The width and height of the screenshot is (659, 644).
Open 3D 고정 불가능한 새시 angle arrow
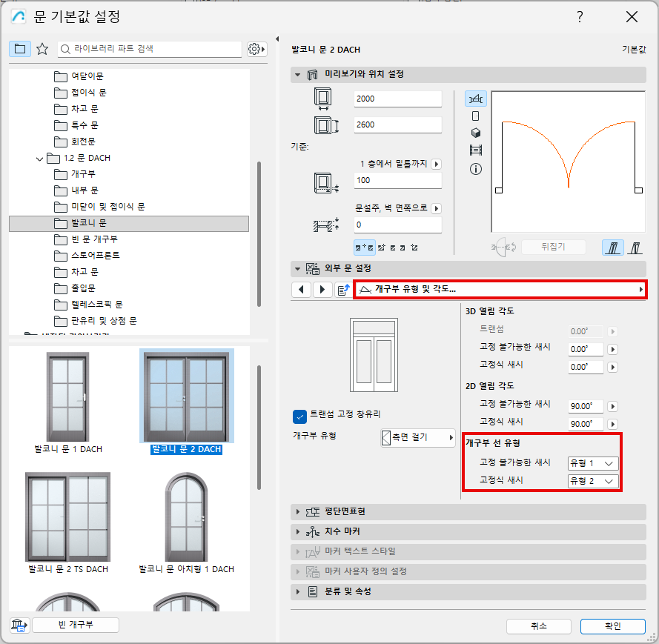click(x=613, y=349)
